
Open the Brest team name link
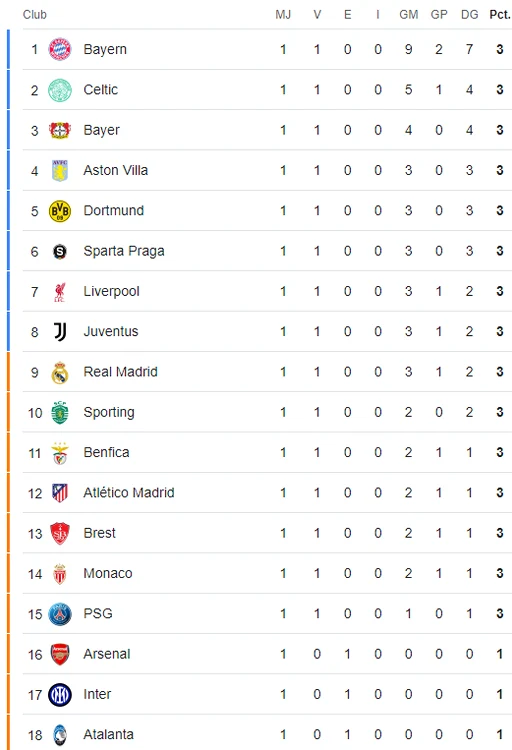(x=100, y=533)
